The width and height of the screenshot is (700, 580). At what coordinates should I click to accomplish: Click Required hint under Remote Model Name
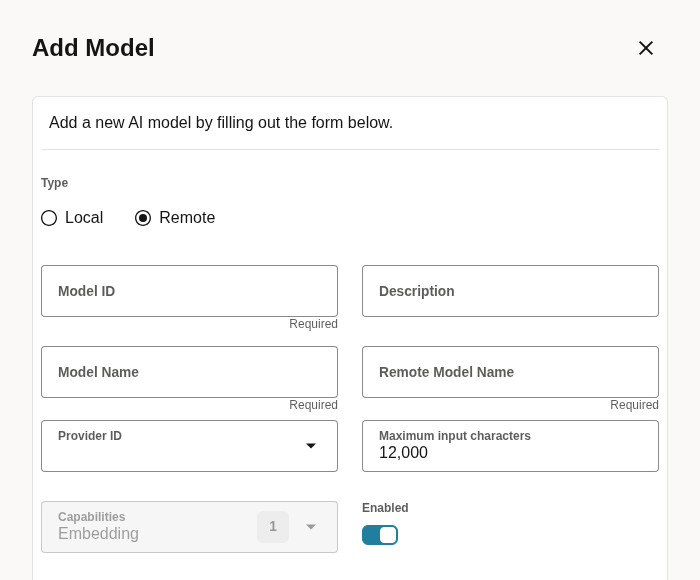tap(634, 405)
